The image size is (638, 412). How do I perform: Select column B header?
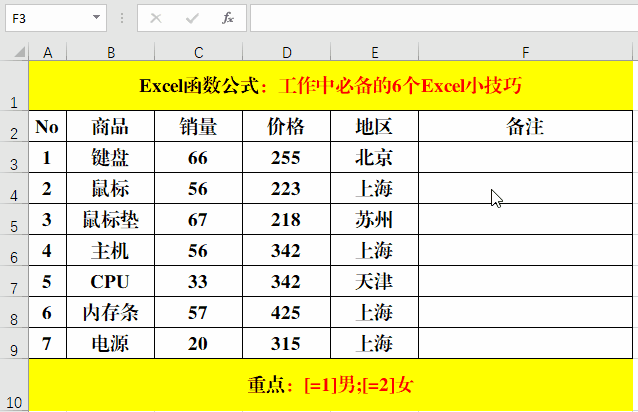click(x=111, y=52)
